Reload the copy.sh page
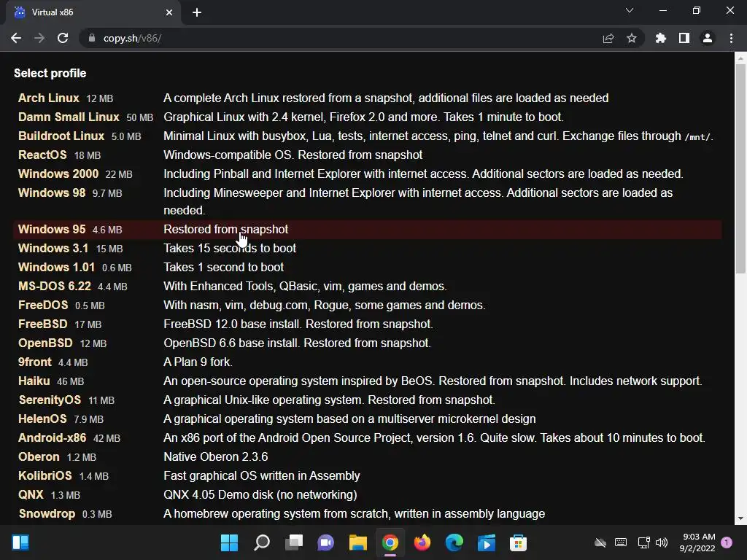747x560 pixels. coord(63,38)
